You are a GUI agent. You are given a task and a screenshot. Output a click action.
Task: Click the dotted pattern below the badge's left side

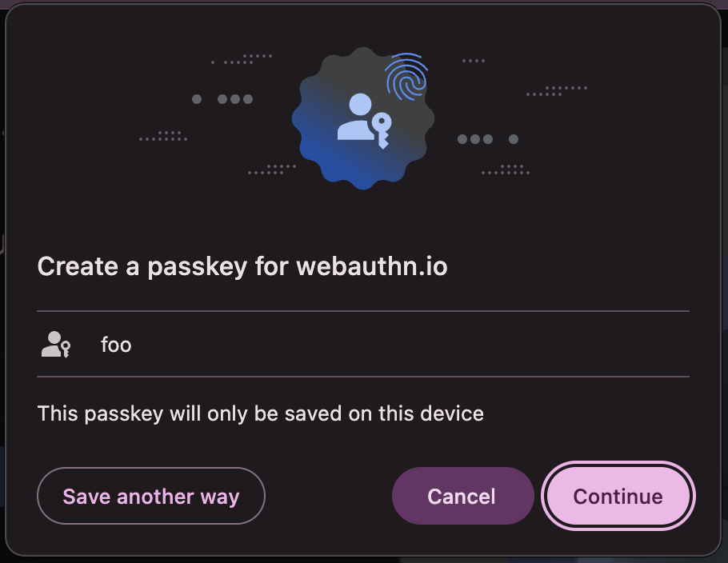point(272,169)
